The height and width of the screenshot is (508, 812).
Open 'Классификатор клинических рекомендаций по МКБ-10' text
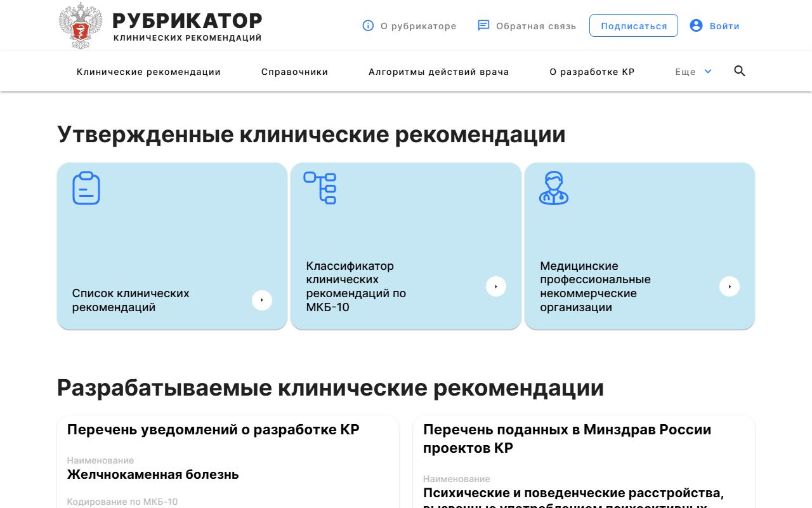[x=356, y=286]
